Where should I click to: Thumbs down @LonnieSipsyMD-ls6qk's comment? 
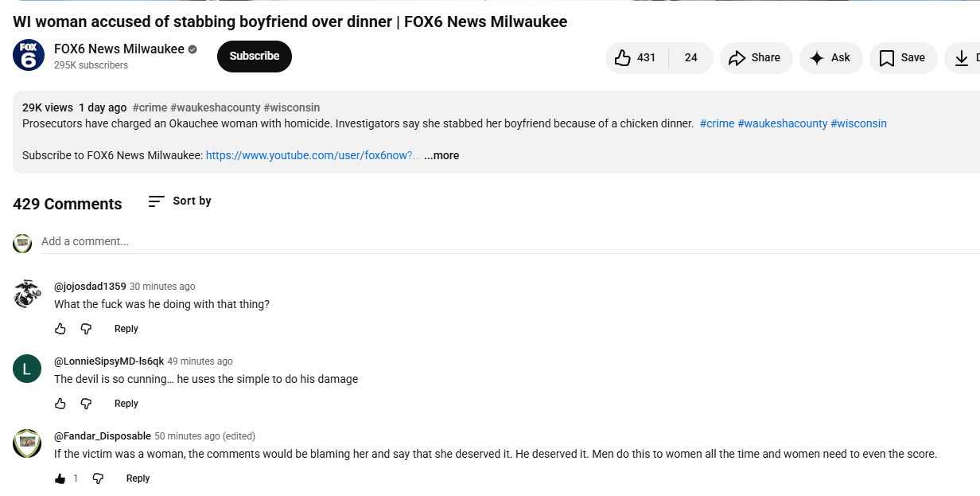[86, 404]
